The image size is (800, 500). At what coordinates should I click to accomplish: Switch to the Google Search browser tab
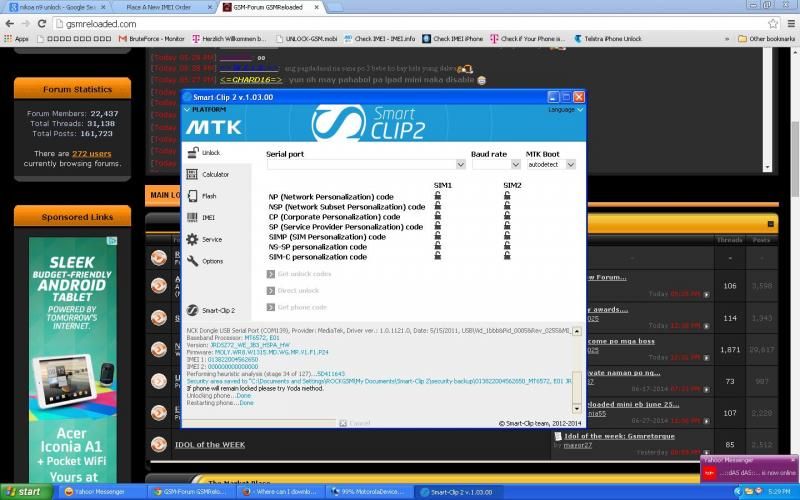[55, 7]
